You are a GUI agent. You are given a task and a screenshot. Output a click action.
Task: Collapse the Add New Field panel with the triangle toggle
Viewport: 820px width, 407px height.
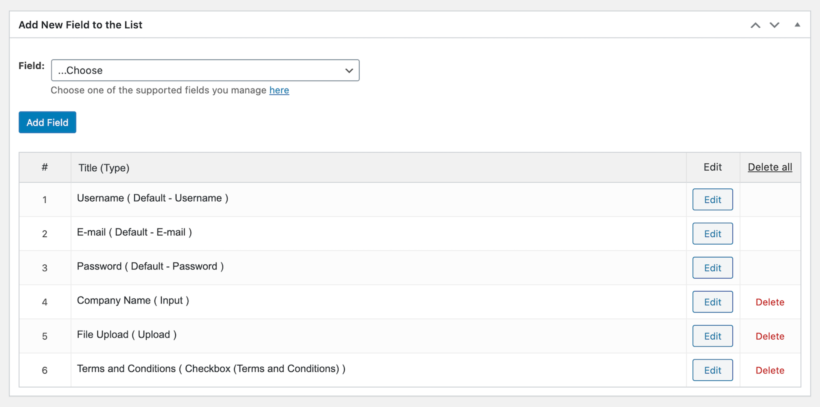point(797,25)
